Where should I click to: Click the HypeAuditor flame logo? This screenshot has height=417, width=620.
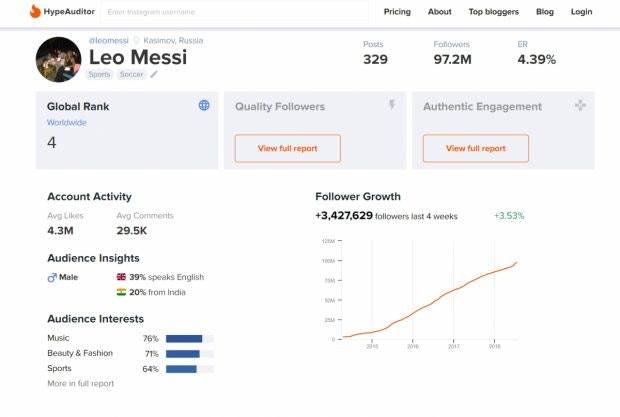pyautogui.click(x=35, y=11)
